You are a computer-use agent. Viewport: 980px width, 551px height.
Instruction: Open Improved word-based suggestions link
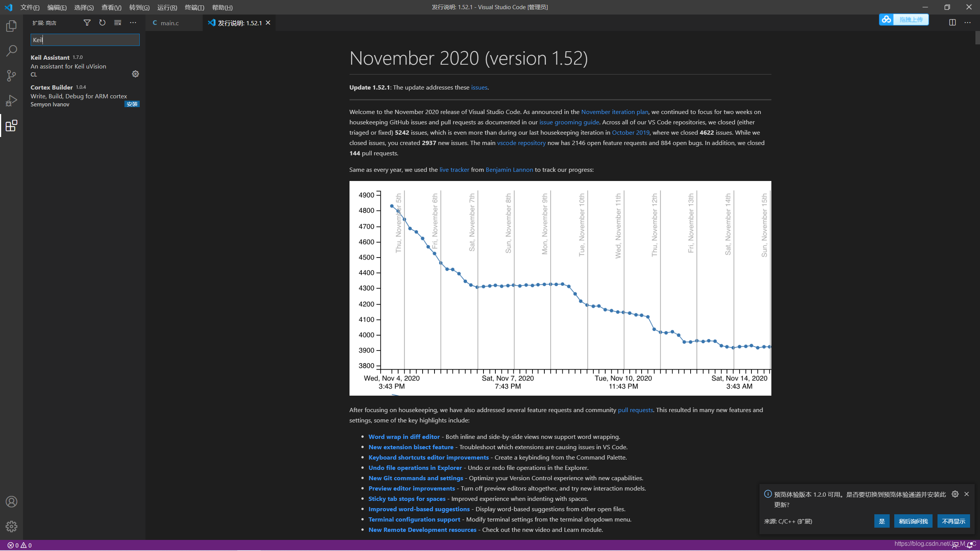(x=419, y=509)
